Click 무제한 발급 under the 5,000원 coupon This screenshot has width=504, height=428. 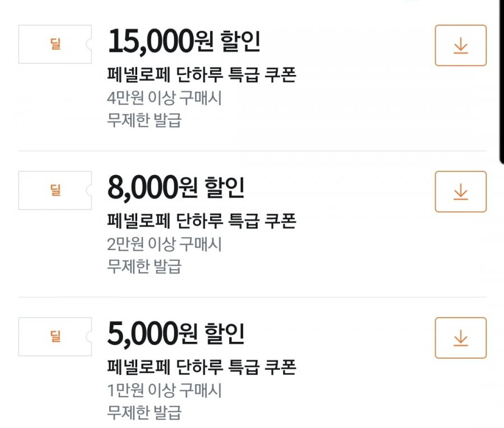tap(144, 412)
